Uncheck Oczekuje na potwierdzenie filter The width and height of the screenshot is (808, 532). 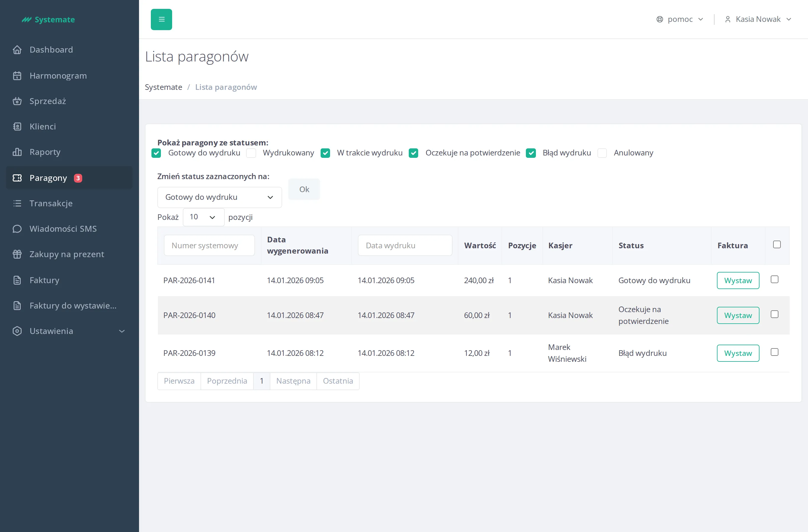pos(413,153)
